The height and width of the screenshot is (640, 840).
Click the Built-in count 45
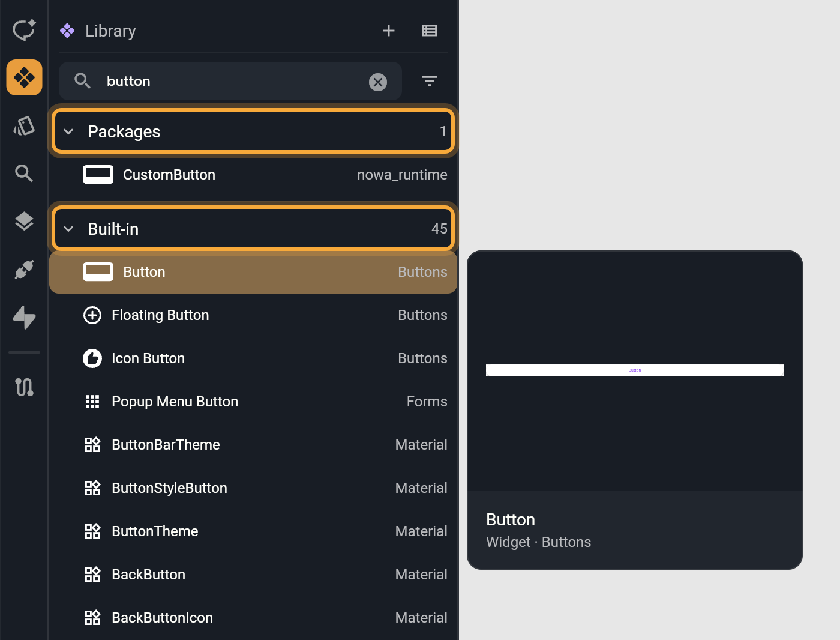tap(439, 229)
